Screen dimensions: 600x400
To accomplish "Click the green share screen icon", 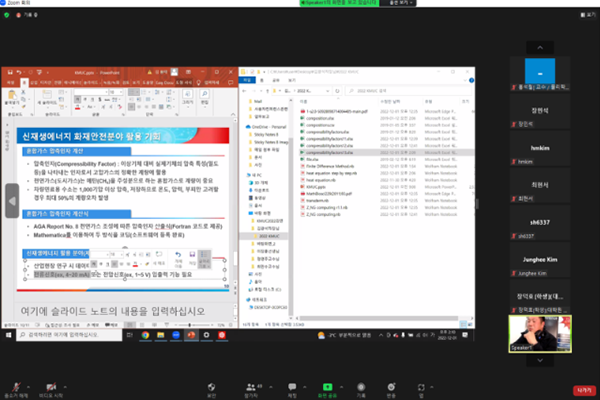I will (327, 387).
